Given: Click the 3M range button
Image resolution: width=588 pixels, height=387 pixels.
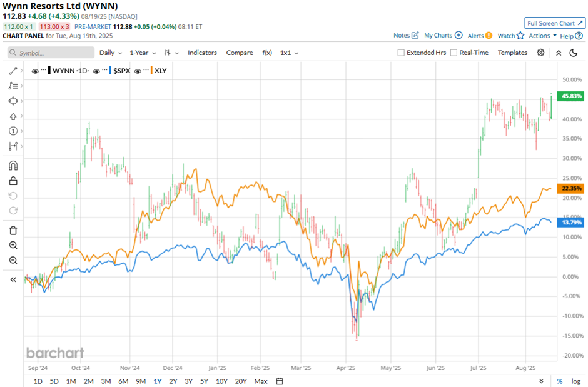Looking at the screenshot, I should coord(106,381).
